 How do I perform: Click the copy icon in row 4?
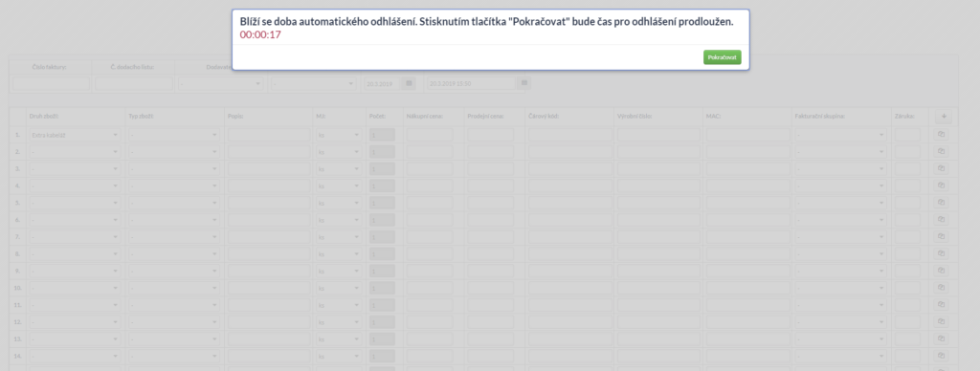941,185
